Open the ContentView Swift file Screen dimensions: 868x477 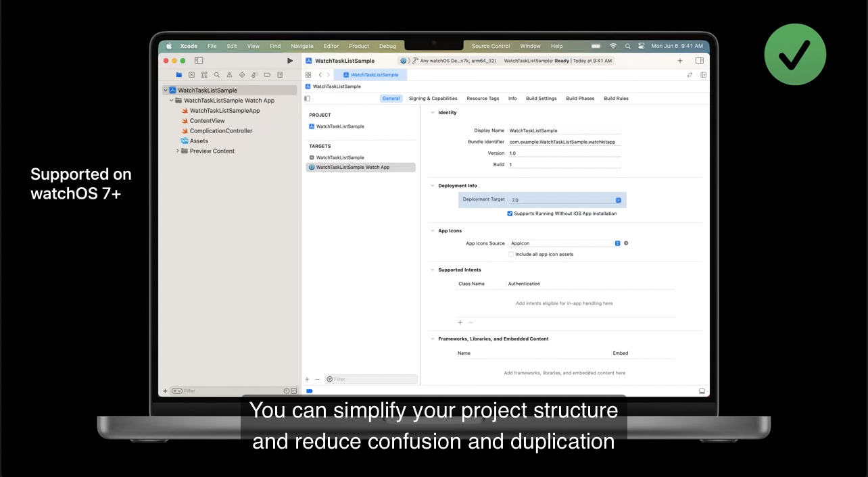click(207, 121)
